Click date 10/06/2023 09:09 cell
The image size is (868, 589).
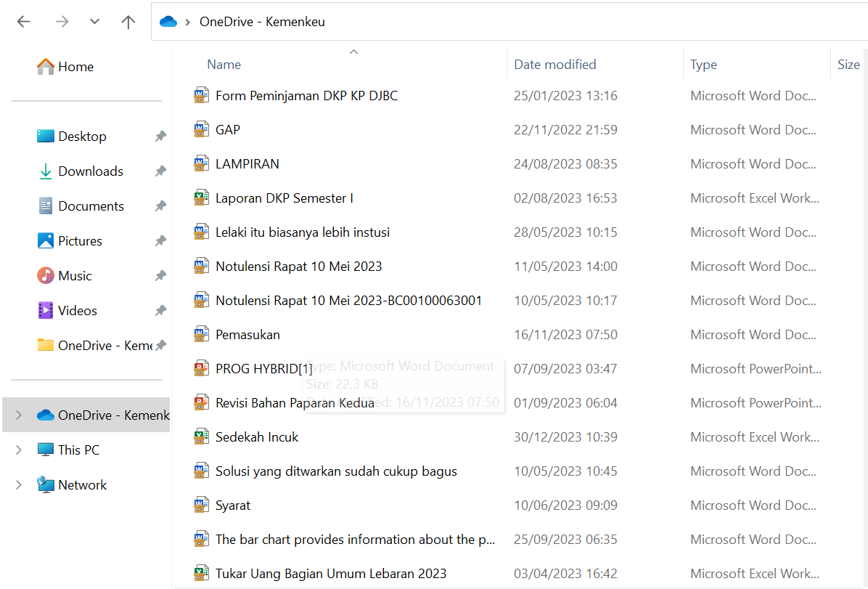click(x=565, y=505)
